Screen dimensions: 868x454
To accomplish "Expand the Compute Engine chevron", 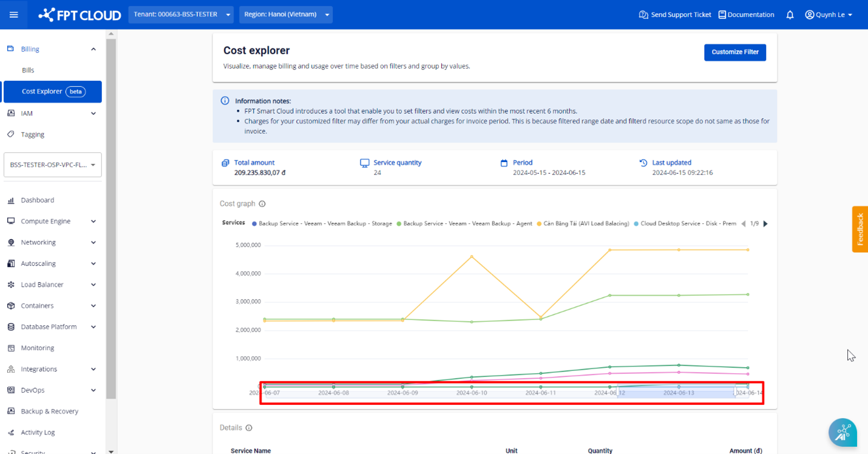I will click(93, 222).
